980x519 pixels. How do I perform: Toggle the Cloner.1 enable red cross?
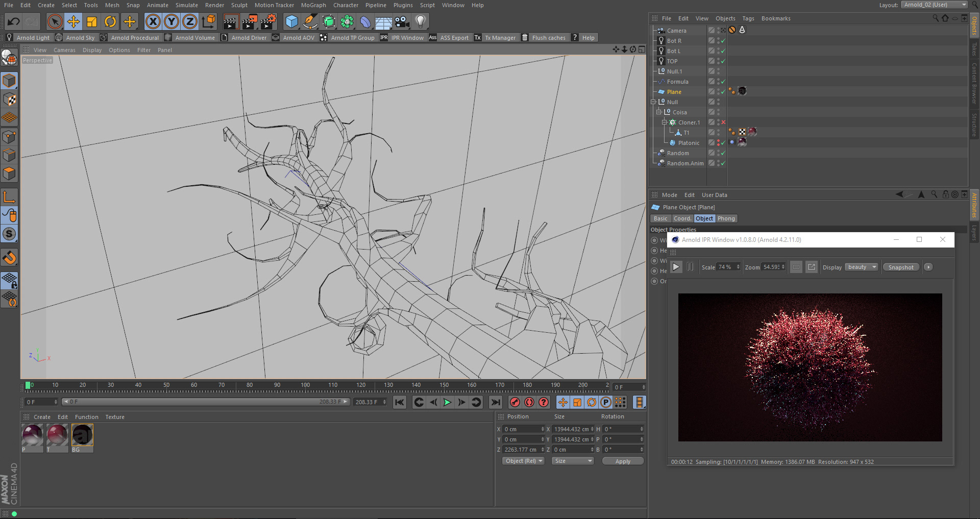click(x=723, y=122)
